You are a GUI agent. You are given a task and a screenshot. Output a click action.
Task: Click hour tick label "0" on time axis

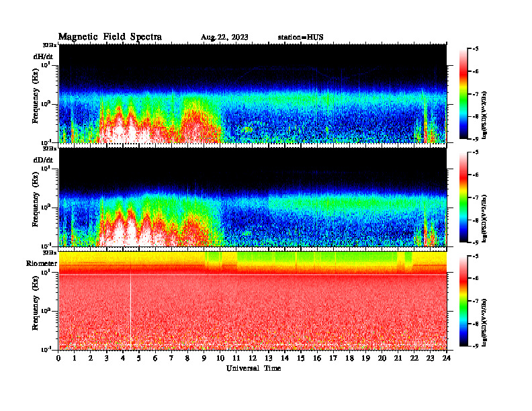click(x=58, y=359)
